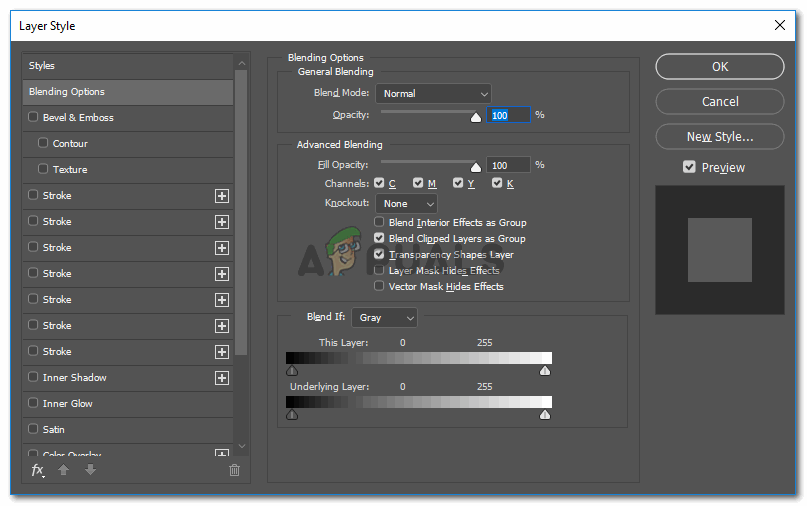Enable the Inner Glow checkbox
This screenshot has width=807, height=506.
click(x=33, y=403)
